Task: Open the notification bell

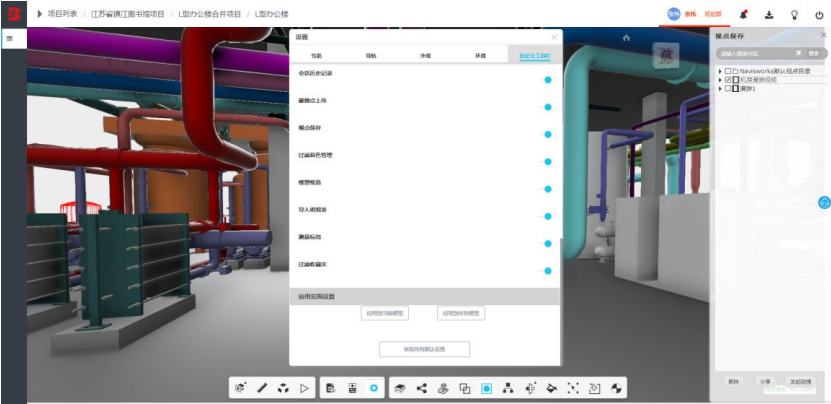Action: point(744,14)
